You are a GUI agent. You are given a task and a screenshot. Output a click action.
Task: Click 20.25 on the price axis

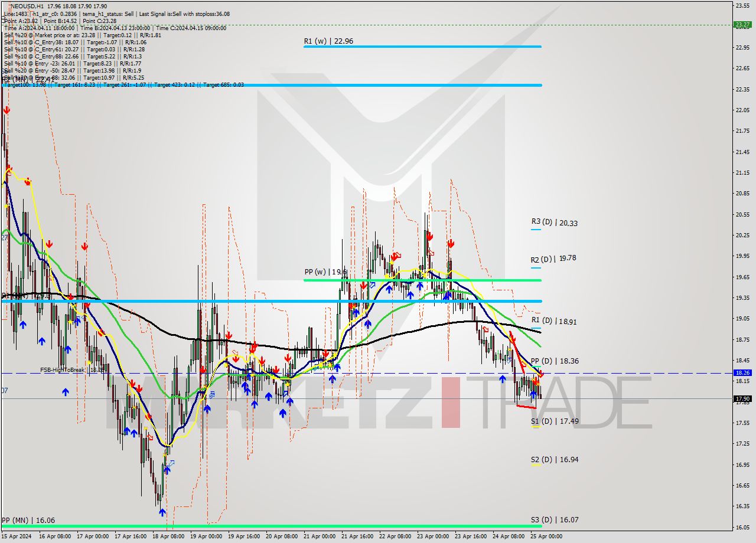tap(742, 235)
